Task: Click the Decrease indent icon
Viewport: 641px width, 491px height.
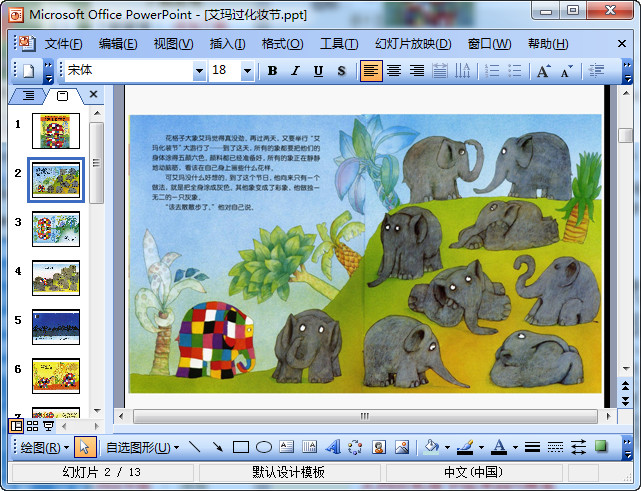Action: 596,71
